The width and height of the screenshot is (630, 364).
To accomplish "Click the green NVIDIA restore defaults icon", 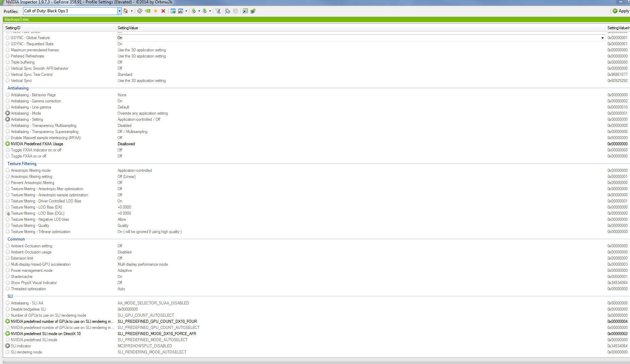I will point(148,11).
